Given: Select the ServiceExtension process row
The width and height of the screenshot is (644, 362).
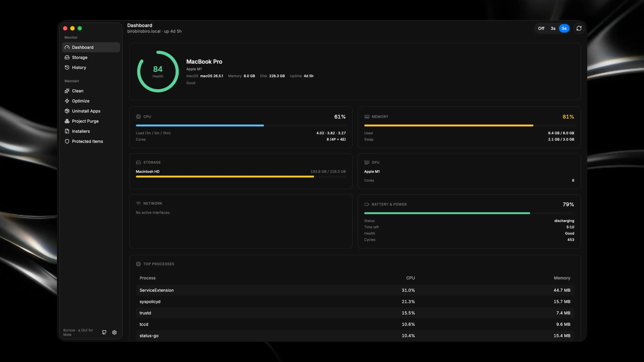Looking at the screenshot, I should [355, 290].
